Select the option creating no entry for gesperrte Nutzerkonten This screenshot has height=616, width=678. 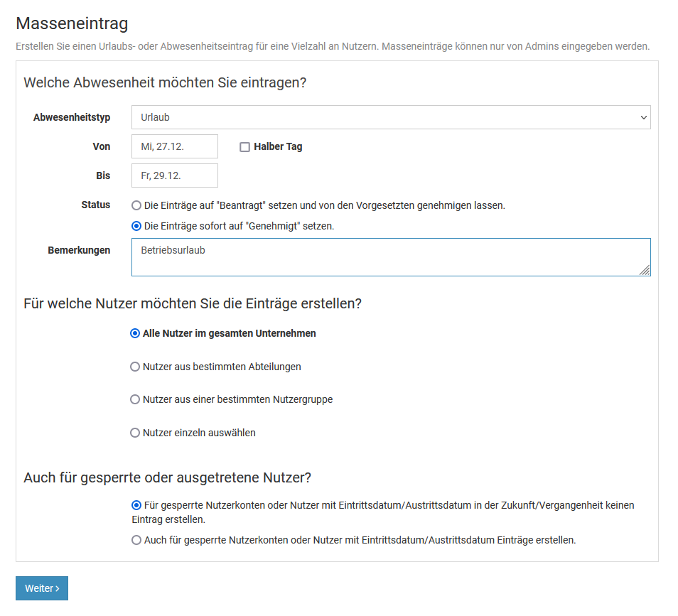tap(136, 505)
